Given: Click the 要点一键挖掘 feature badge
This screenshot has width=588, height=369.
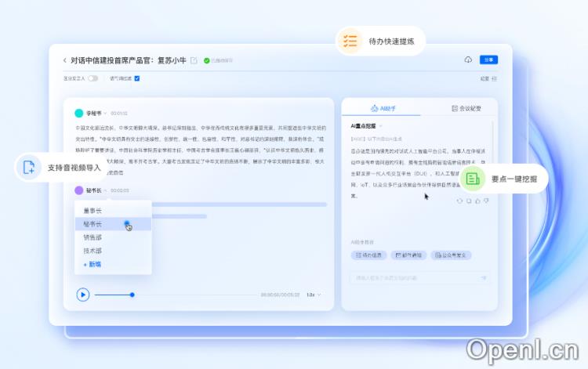Looking at the screenshot, I should 504,179.
